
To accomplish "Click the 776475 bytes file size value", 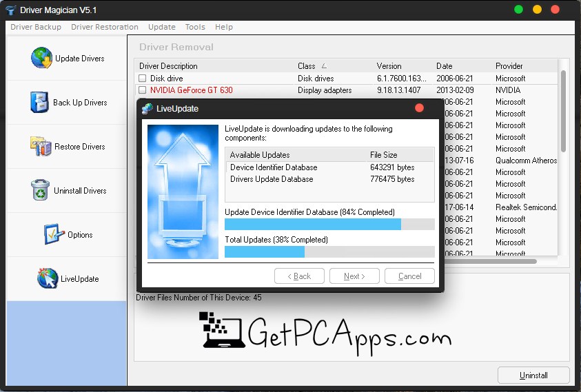I will [392, 179].
